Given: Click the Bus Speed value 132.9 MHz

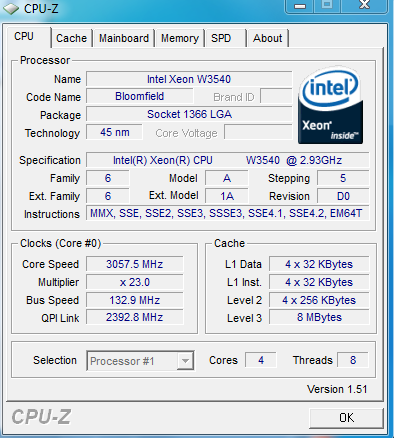Looking at the screenshot, I should click(x=135, y=300).
